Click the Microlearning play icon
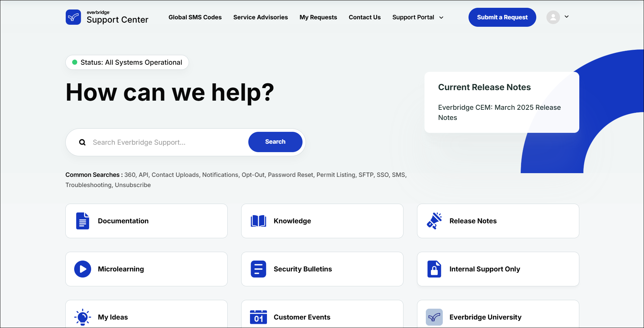Viewport: 644px width, 328px height. (82, 269)
